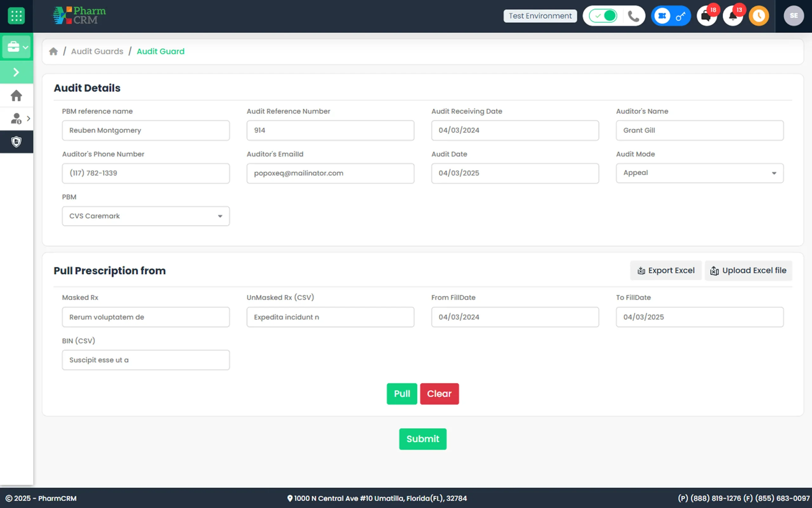Click the Auditor's Phone Number field
The width and height of the screenshot is (812, 508).
tap(146, 173)
